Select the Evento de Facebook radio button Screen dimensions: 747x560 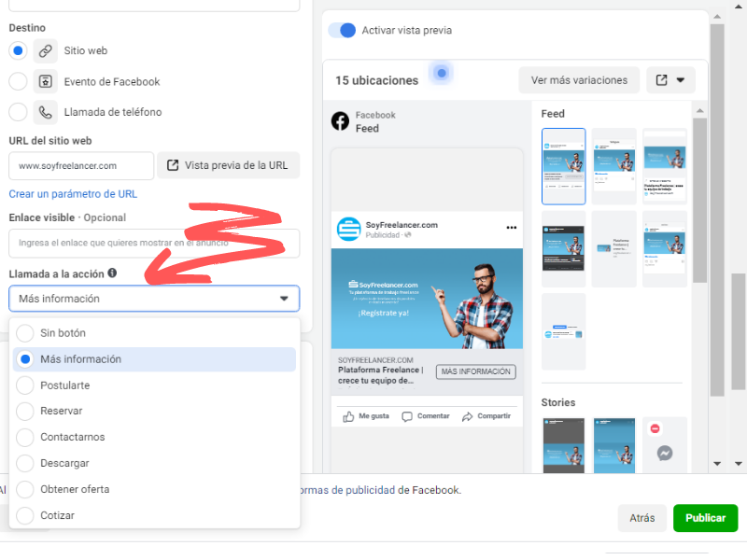(x=18, y=82)
